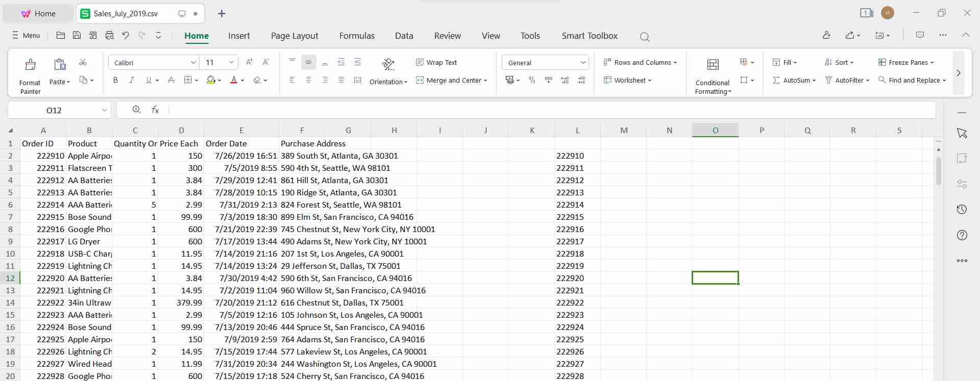Click the vertical scrollbar thumb
The height and width of the screenshot is (381, 980).
[x=938, y=171]
